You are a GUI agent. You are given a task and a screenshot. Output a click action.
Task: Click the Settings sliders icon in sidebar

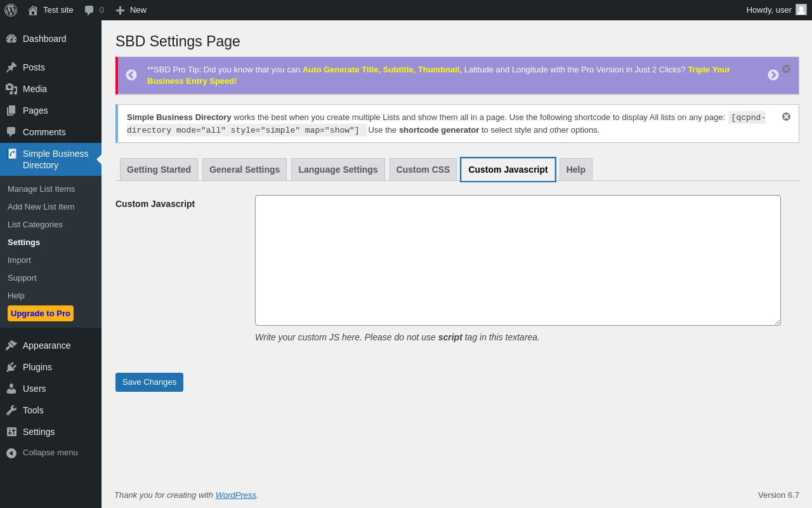pyautogui.click(x=11, y=432)
